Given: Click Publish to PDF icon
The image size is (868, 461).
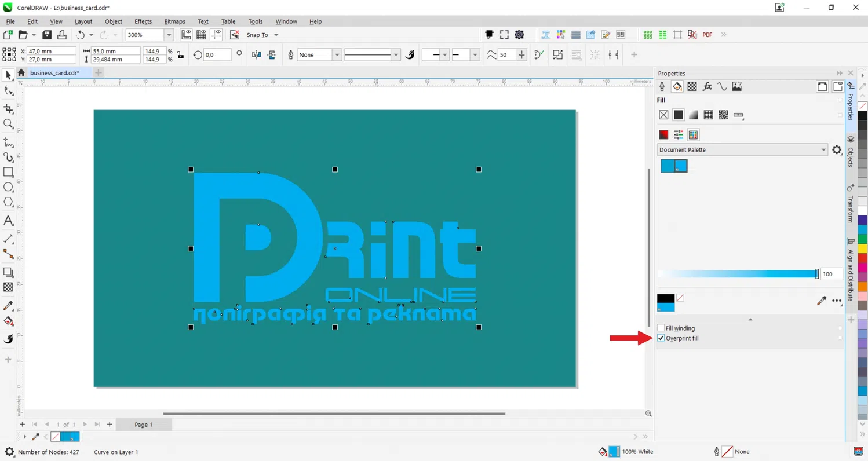Looking at the screenshot, I should [707, 35].
